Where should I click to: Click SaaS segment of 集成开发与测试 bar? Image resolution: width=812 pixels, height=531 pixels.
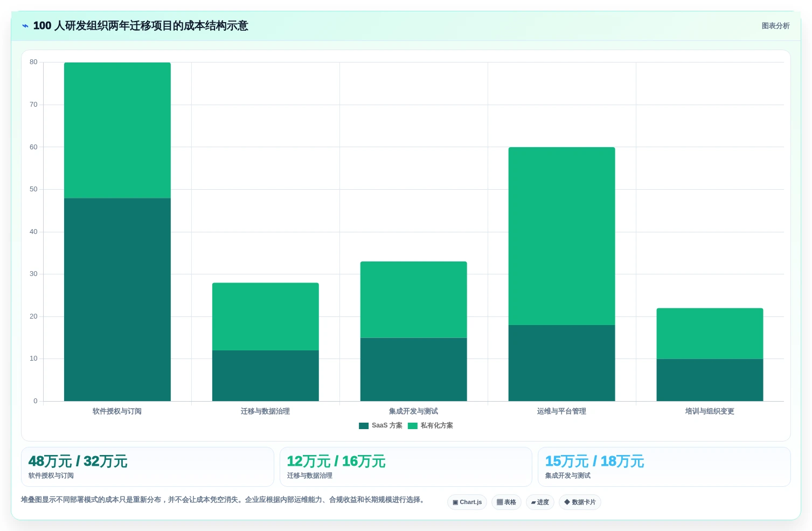pyautogui.click(x=414, y=369)
